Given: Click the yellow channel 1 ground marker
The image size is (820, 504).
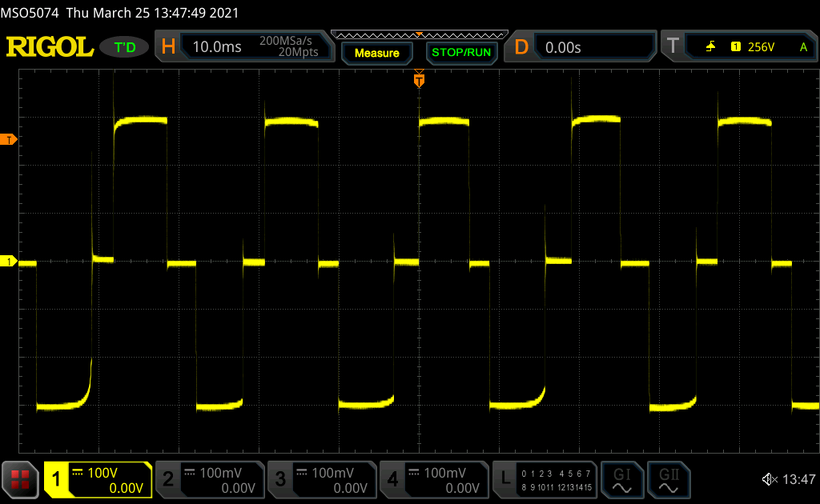Looking at the screenshot, I should (8, 261).
